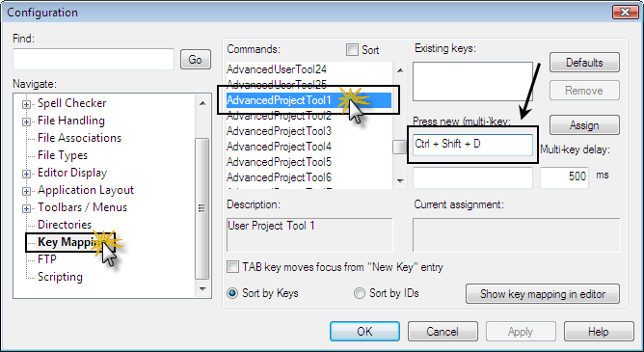Screen dimensions: 644x352
Task: Select AdvancedProjectTool3 in Commands list
Action: [x=279, y=131]
